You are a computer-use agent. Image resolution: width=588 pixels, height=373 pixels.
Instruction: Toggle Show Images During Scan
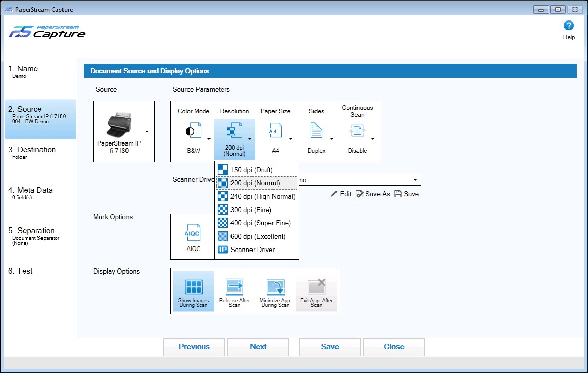tap(194, 291)
